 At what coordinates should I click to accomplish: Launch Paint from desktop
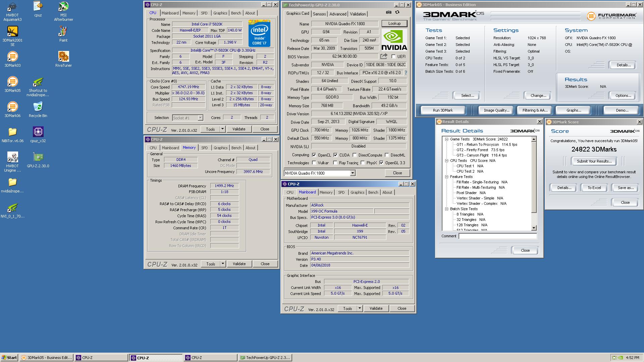[x=63, y=34]
